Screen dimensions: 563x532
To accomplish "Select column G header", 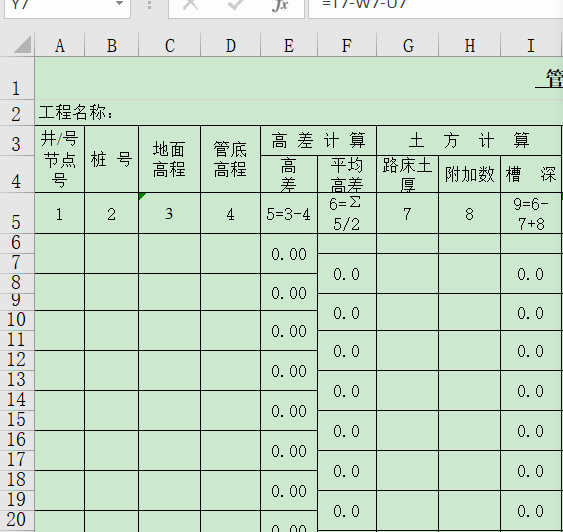I will [x=408, y=45].
